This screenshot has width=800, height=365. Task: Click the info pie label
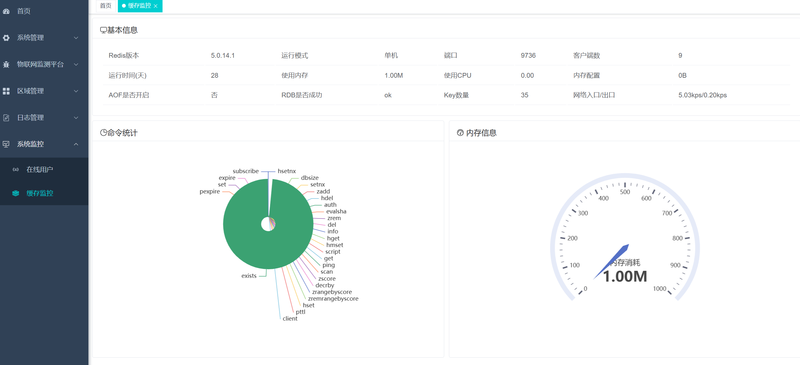(x=333, y=231)
